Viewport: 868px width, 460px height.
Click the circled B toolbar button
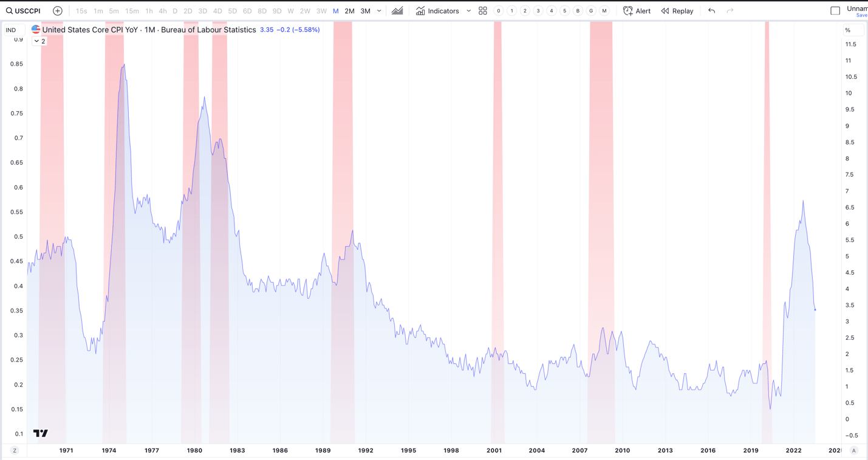click(578, 11)
